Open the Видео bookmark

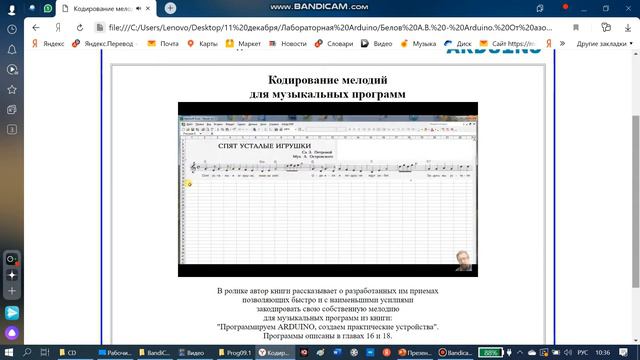(376, 44)
